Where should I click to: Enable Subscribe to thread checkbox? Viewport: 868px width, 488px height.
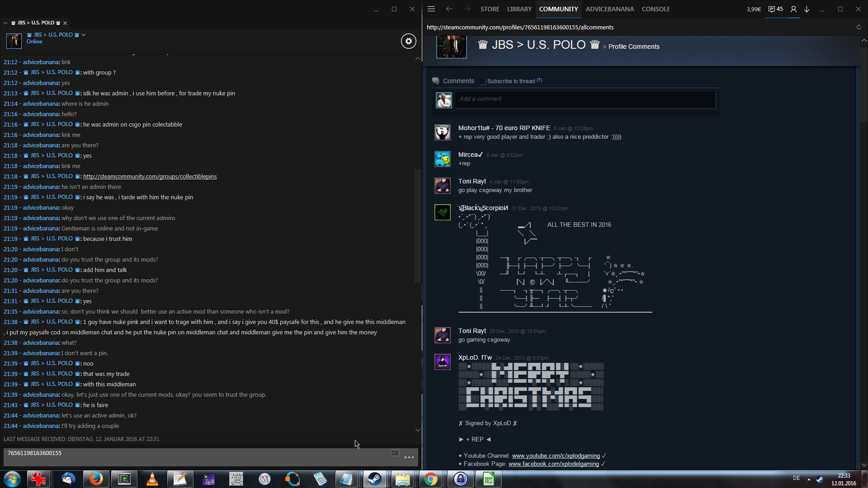pos(482,81)
